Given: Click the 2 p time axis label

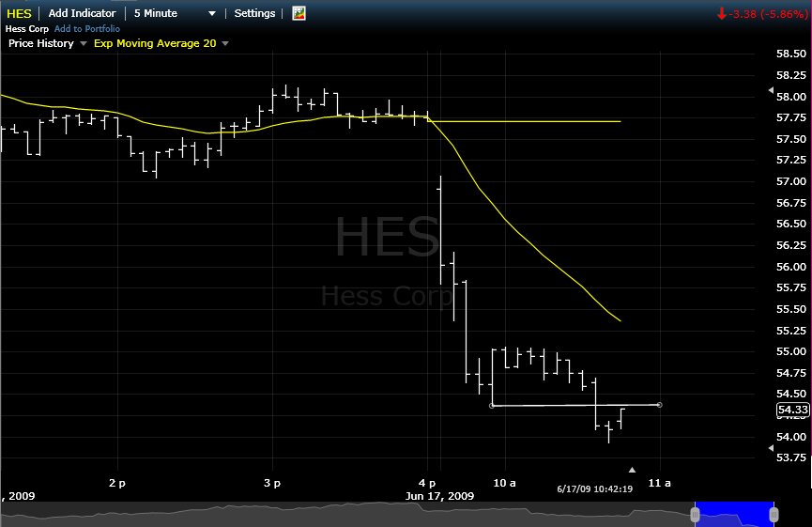Looking at the screenshot, I should point(117,483).
